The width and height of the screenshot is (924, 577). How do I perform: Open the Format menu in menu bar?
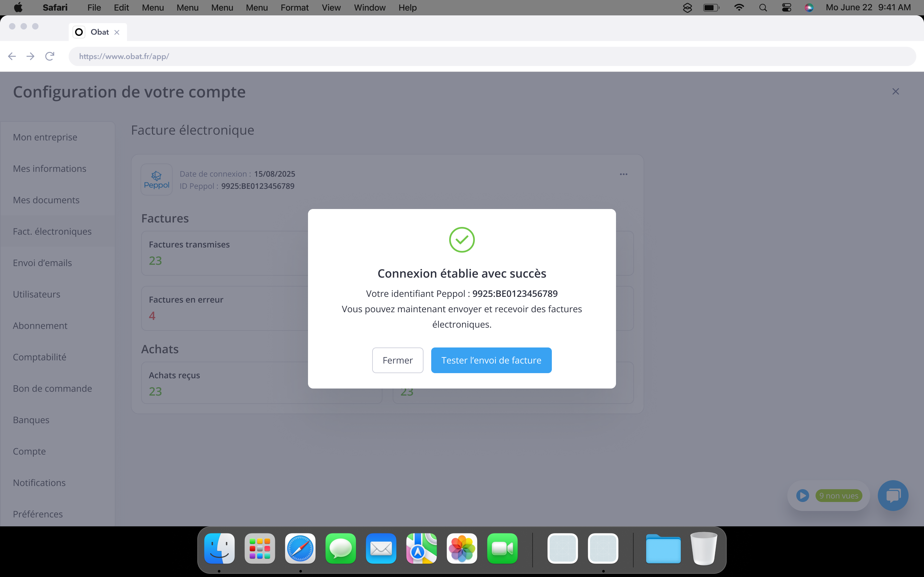[295, 8]
